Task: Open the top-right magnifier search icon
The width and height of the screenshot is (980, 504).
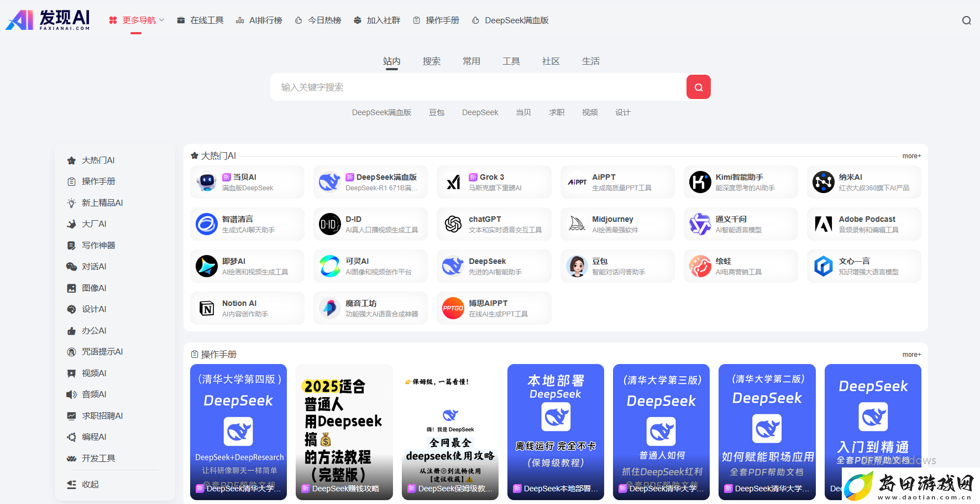Action: pyautogui.click(x=966, y=20)
